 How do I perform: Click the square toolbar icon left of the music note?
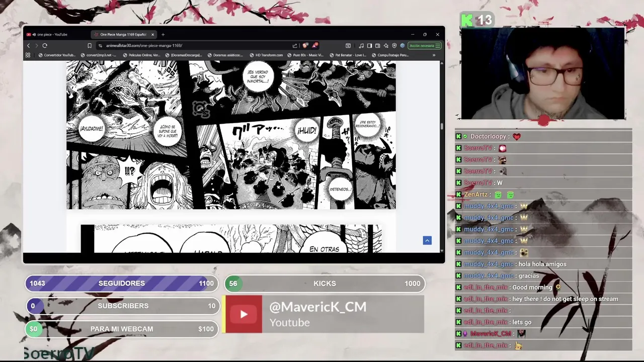pyautogui.click(x=348, y=46)
